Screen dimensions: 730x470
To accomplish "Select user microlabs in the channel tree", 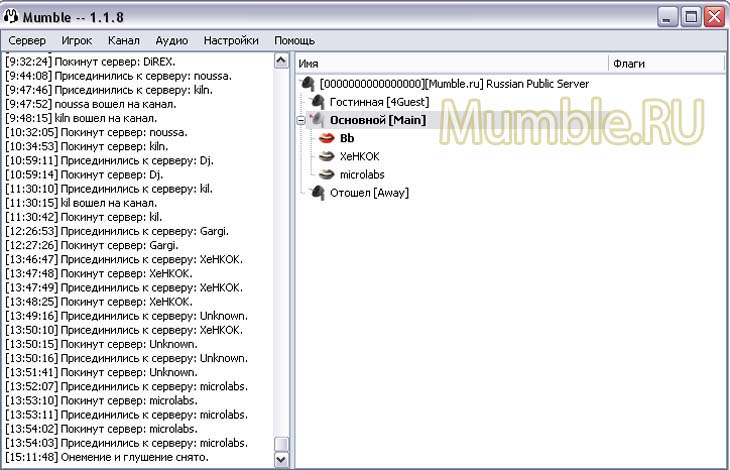I will click(x=362, y=174).
